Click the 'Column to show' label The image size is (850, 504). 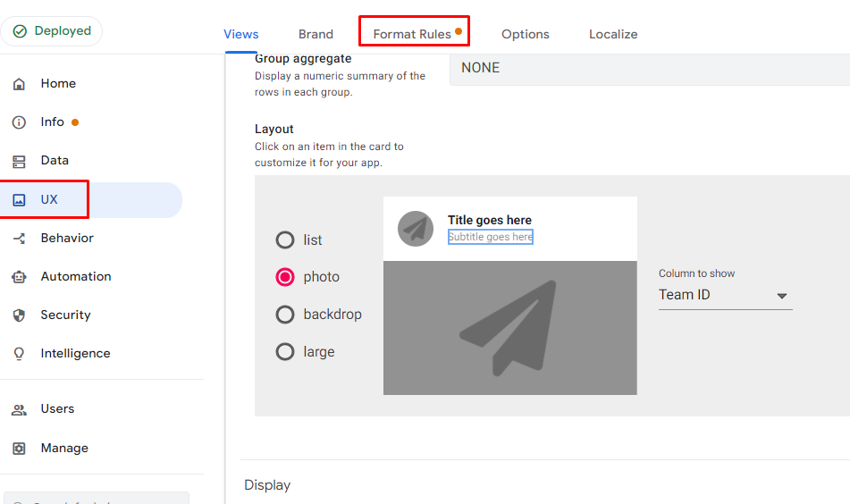click(696, 273)
